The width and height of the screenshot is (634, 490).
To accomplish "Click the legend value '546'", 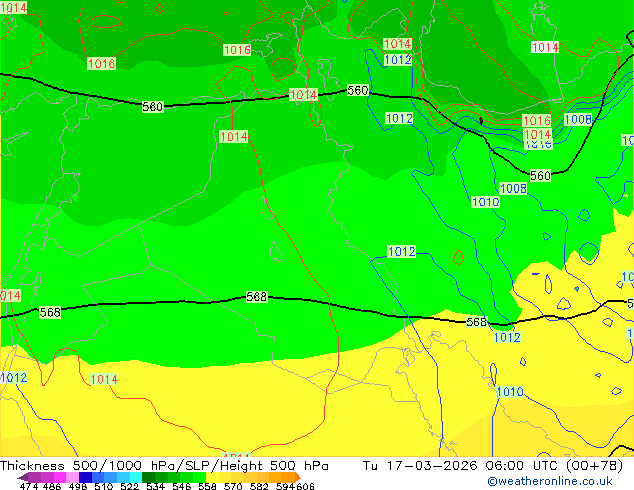I will [182, 486].
